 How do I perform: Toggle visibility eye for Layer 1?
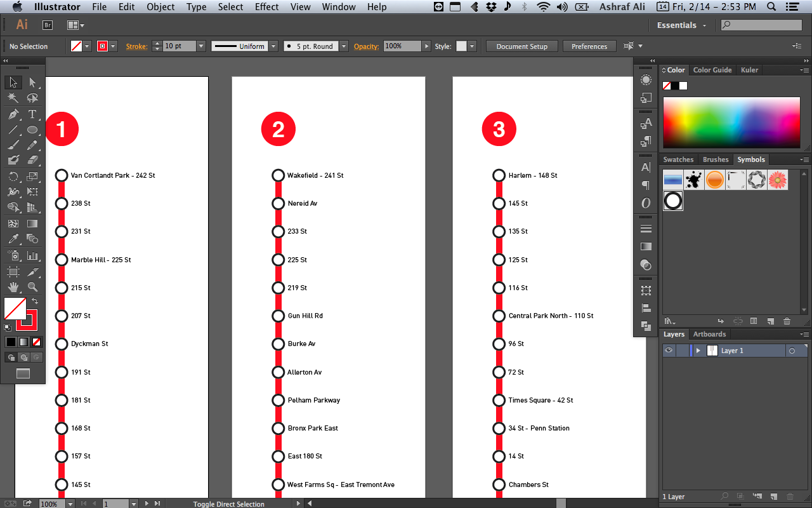(x=669, y=351)
